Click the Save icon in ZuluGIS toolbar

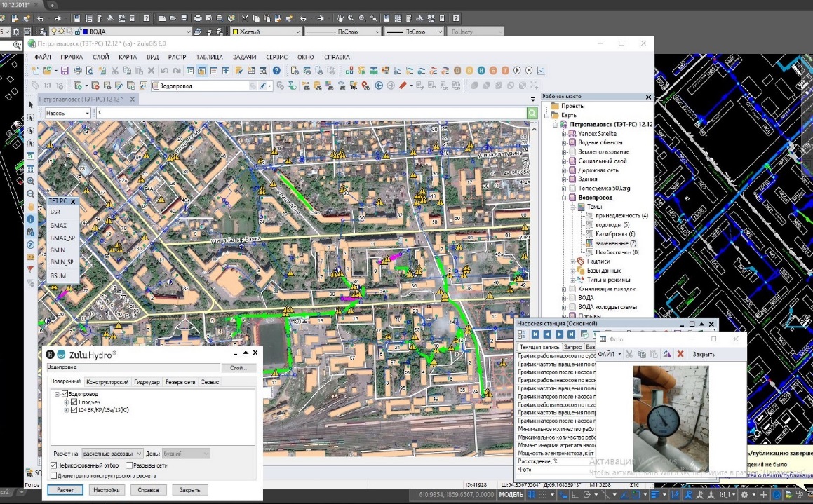point(65,71)
